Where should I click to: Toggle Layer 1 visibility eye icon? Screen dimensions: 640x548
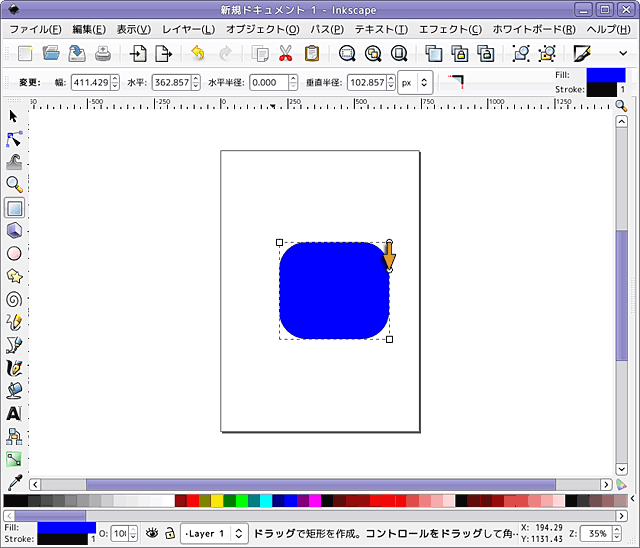(152, 533)
